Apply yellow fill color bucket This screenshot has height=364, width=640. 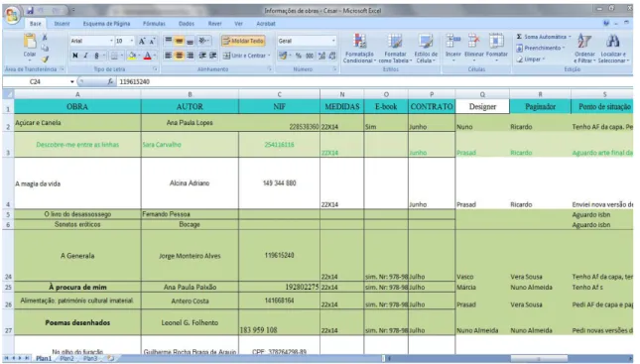point(131,56)
